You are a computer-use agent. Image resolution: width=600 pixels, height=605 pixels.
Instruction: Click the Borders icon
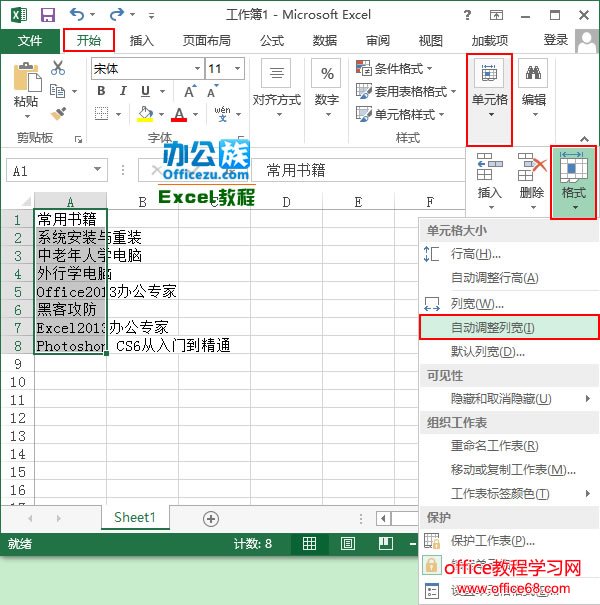tap(101, 114)
